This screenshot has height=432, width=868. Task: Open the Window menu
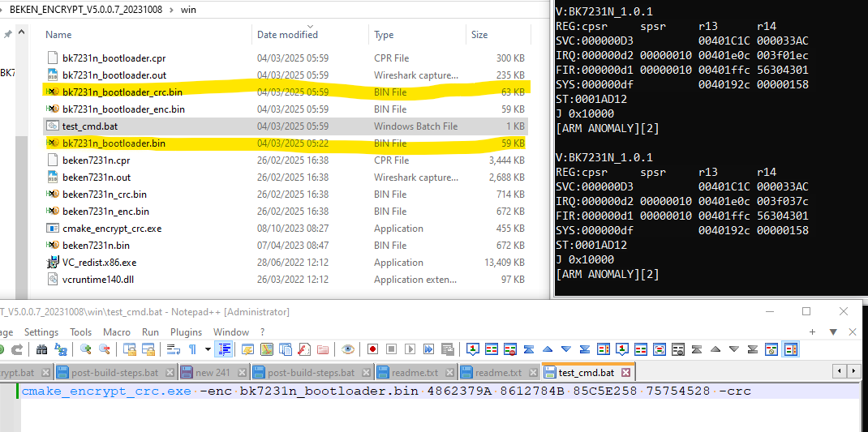pos(231,331)
